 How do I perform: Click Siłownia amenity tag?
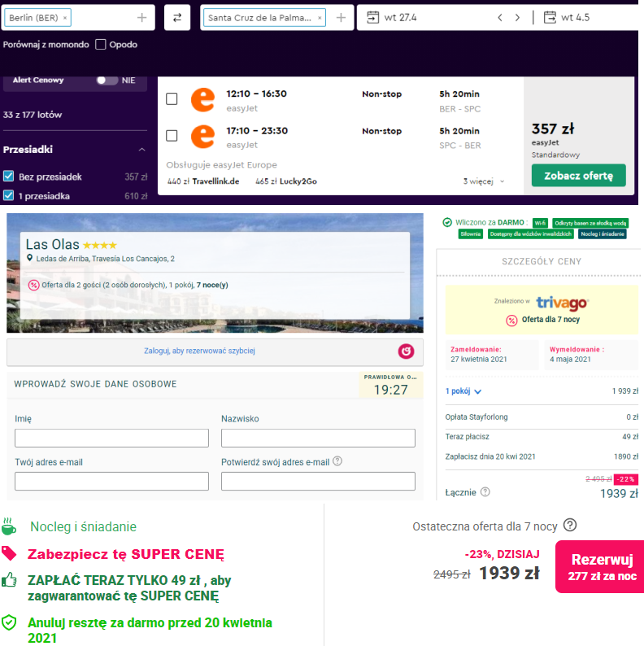coord(471,234)
